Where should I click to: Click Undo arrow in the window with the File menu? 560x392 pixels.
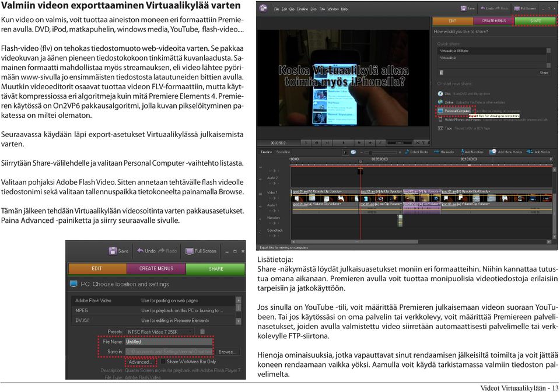click(x=483, y=8)
